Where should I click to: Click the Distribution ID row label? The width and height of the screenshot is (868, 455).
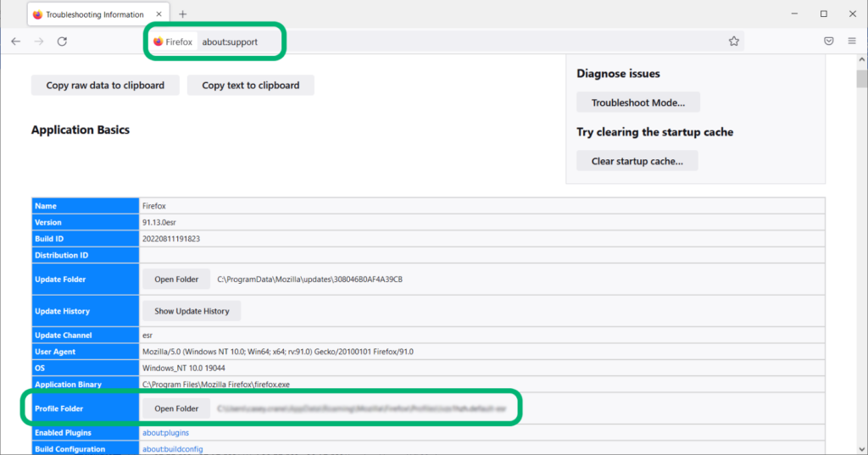pyautogui.click(x=61, y=255)
